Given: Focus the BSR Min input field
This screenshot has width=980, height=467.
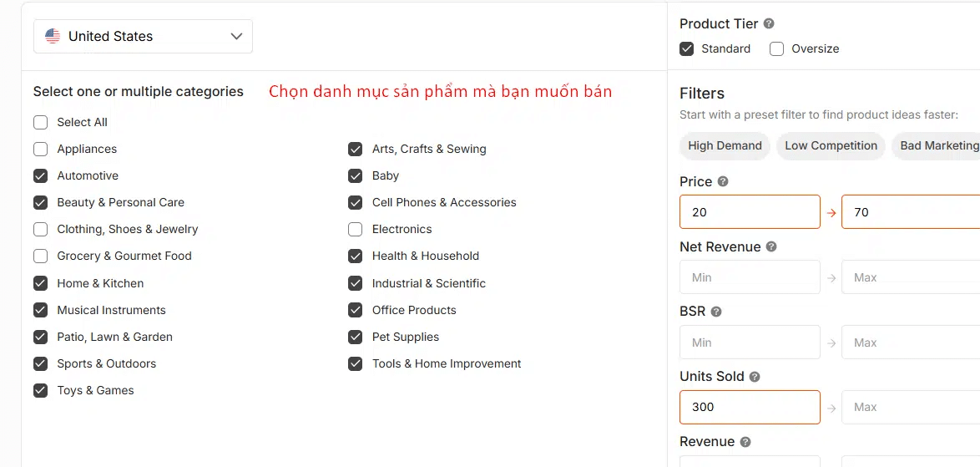Looking at the screenshot, I should (750, 343).
